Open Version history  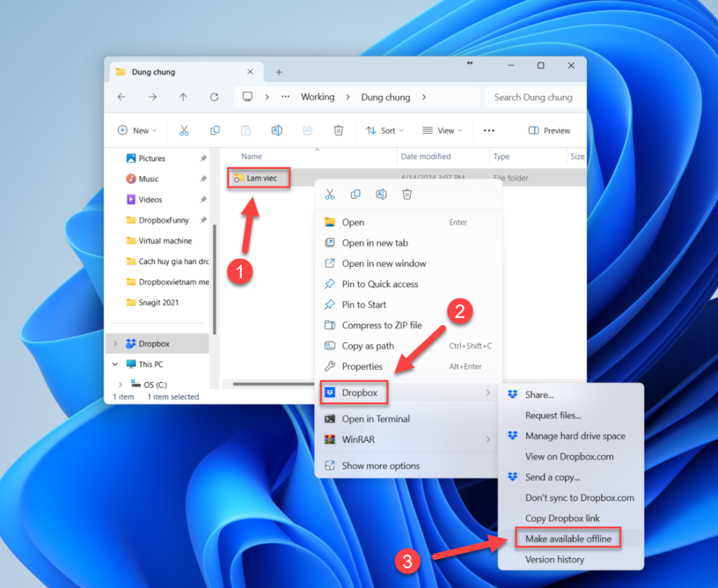pos(571,560)
